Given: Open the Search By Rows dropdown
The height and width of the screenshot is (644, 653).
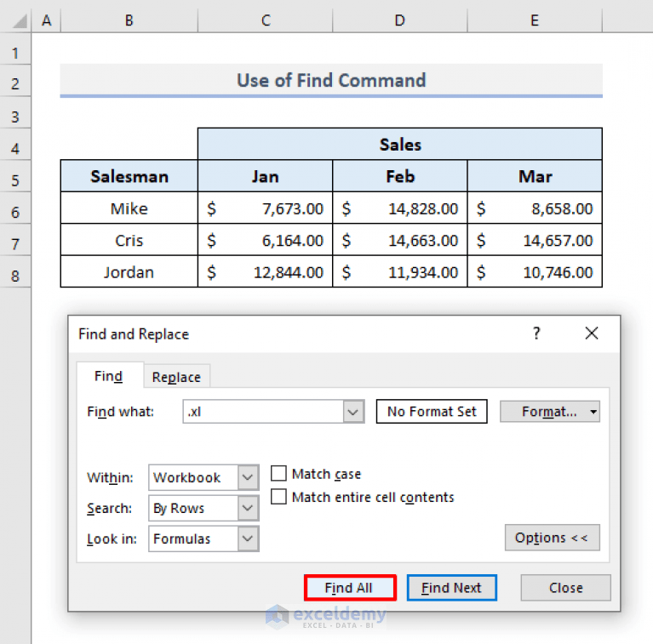Looking at the screenshot, I should [203, 508].
